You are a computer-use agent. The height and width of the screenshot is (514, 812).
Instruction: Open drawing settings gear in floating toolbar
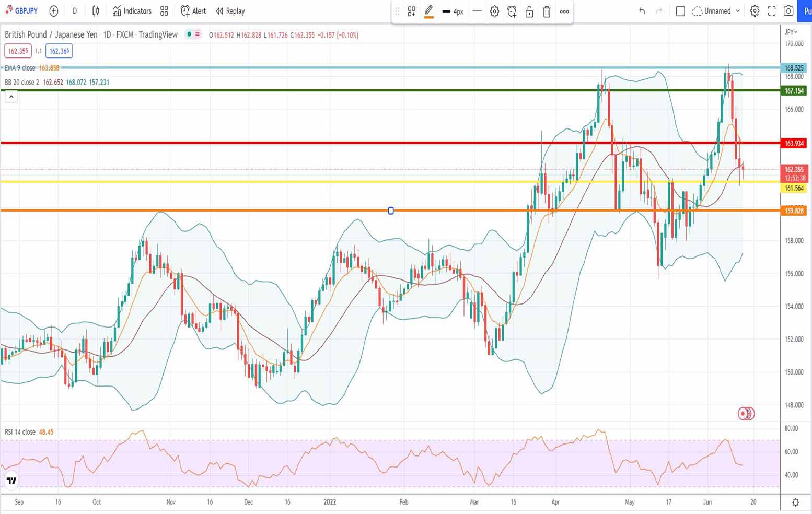point(494,11)
